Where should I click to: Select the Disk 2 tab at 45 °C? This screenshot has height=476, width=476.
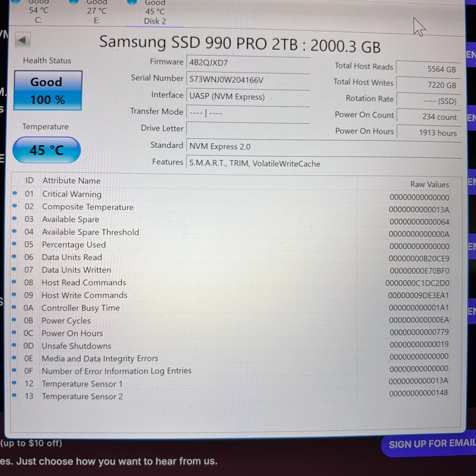tap(155, 13)
